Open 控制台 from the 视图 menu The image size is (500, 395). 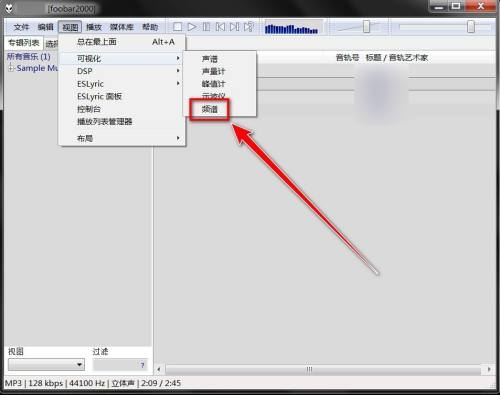point(122,109)
